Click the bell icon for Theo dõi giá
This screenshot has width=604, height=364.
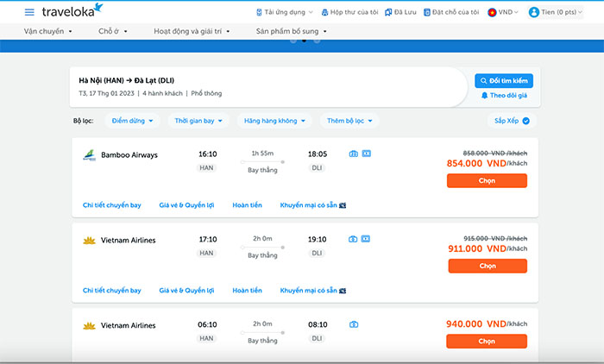pyautogui.click(x=485, y=95)
